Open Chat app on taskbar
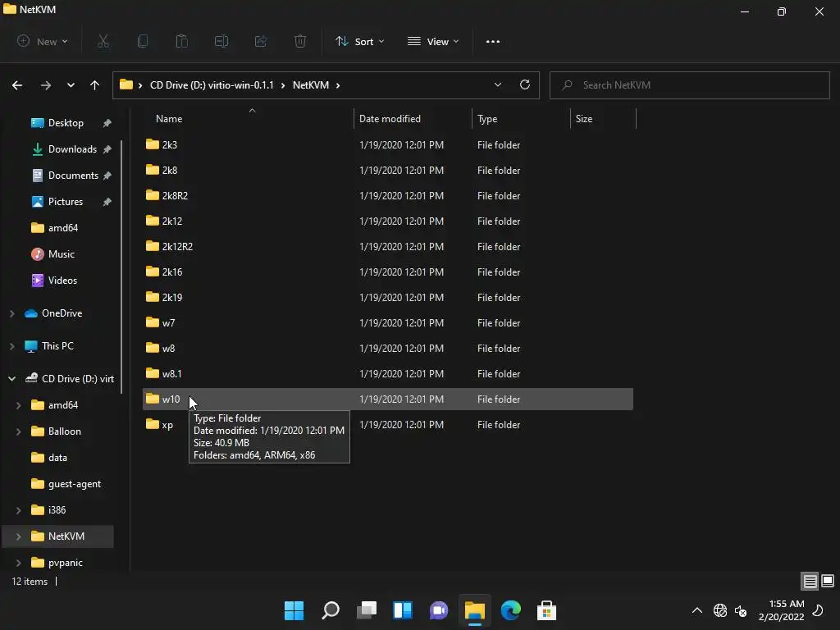Image resolution: width=840 pixels, height=630 pixels. pos(439,610)
